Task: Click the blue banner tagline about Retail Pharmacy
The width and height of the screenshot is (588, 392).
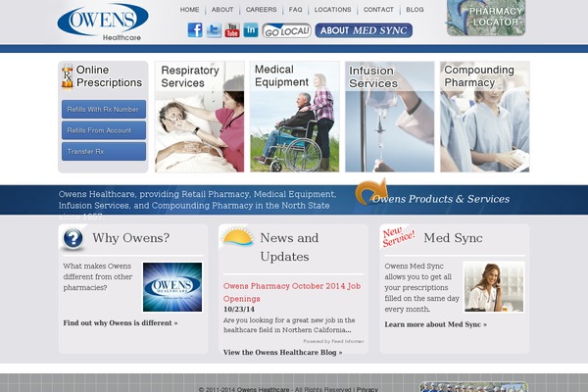Action: pos(198,205)
